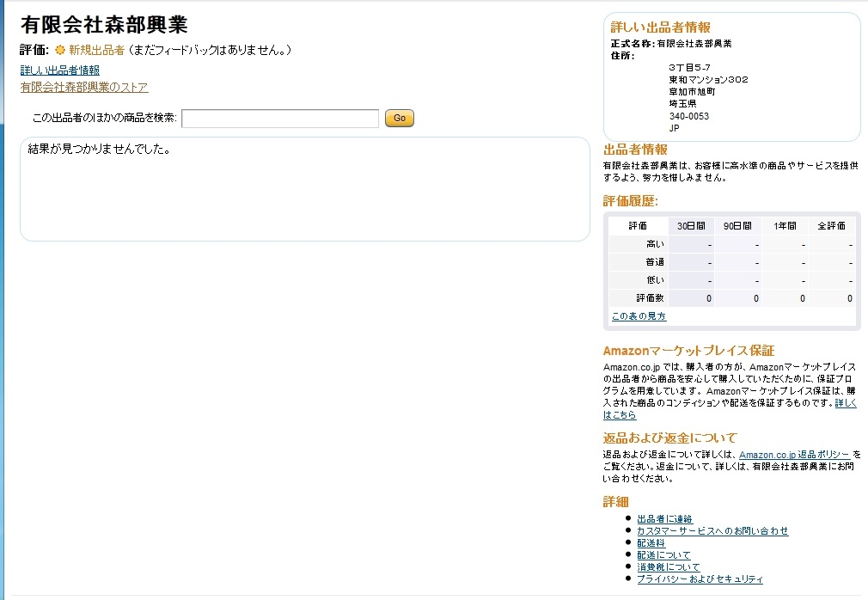
Task: Click the 評価数 row label
Action: pyautogui.click(x=650, y=298)
